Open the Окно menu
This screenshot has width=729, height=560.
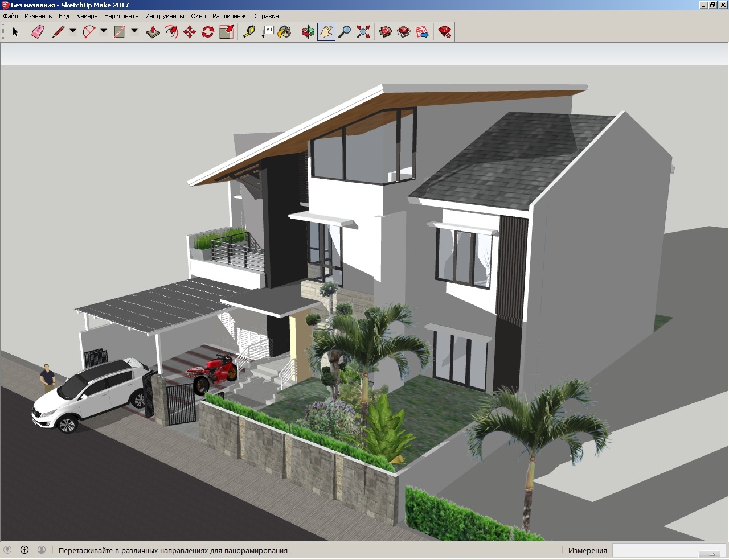(x=198, y=16)
